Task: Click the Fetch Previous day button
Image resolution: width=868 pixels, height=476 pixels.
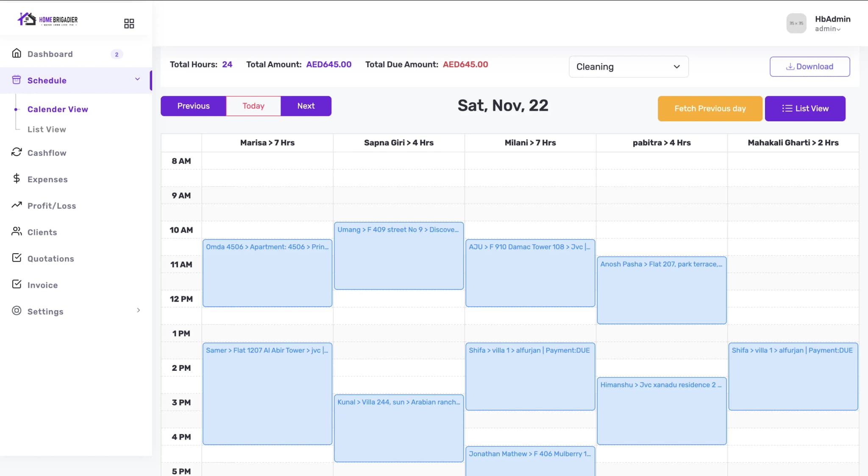Action: [709, 109]
